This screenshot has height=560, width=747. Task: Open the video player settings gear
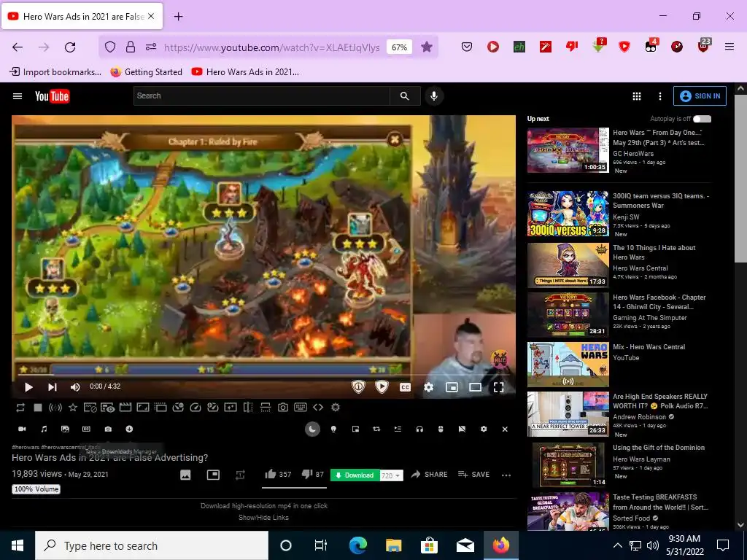pyautogui.click(x=429, y=387)
